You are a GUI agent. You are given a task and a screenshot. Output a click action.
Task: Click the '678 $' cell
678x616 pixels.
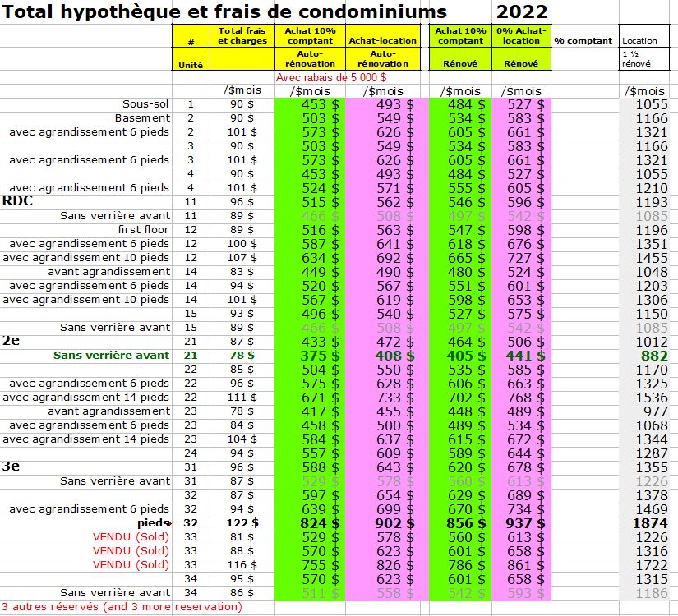coord(525,467)
